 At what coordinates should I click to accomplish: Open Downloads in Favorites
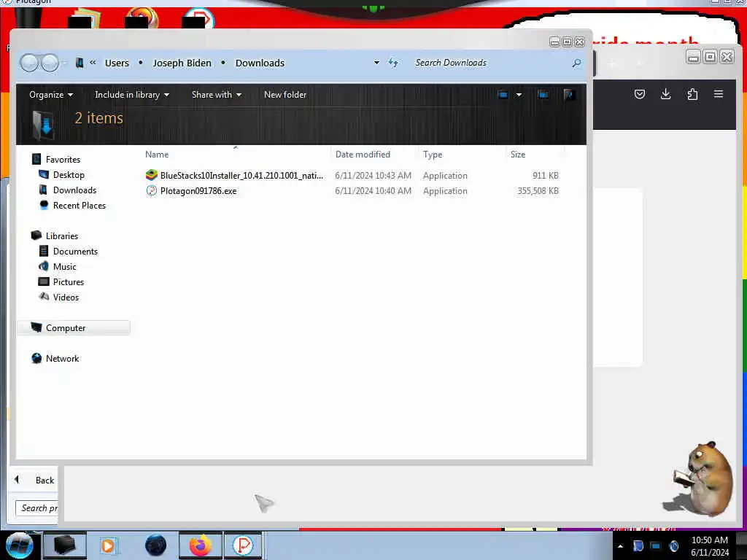click(x=75, y=190)
